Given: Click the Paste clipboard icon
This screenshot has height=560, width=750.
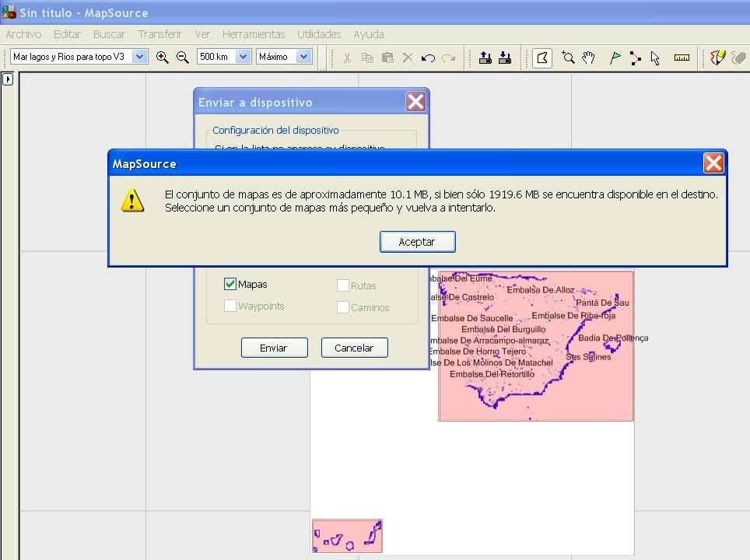Looking at the screenshot, I should coord(387,58).
